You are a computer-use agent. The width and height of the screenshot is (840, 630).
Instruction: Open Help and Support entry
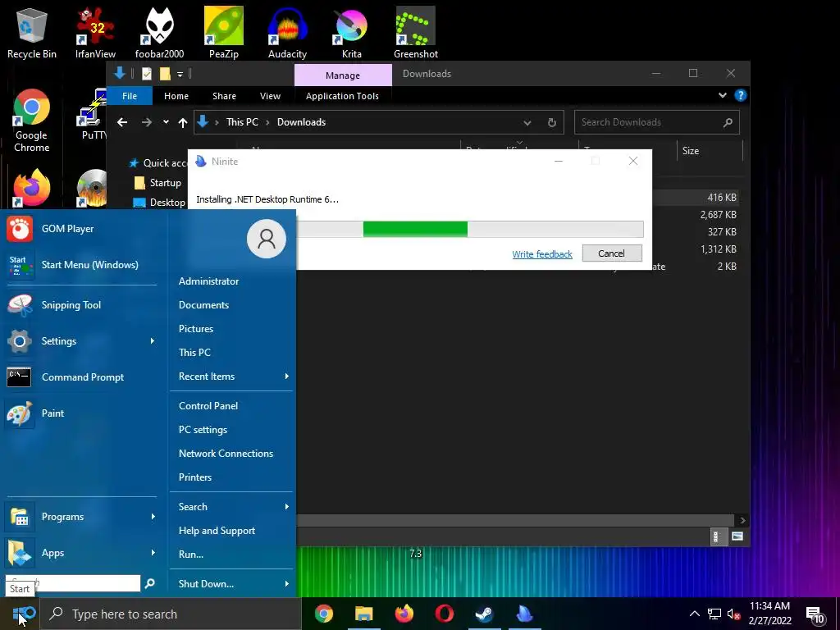click(x=217, y=531)
